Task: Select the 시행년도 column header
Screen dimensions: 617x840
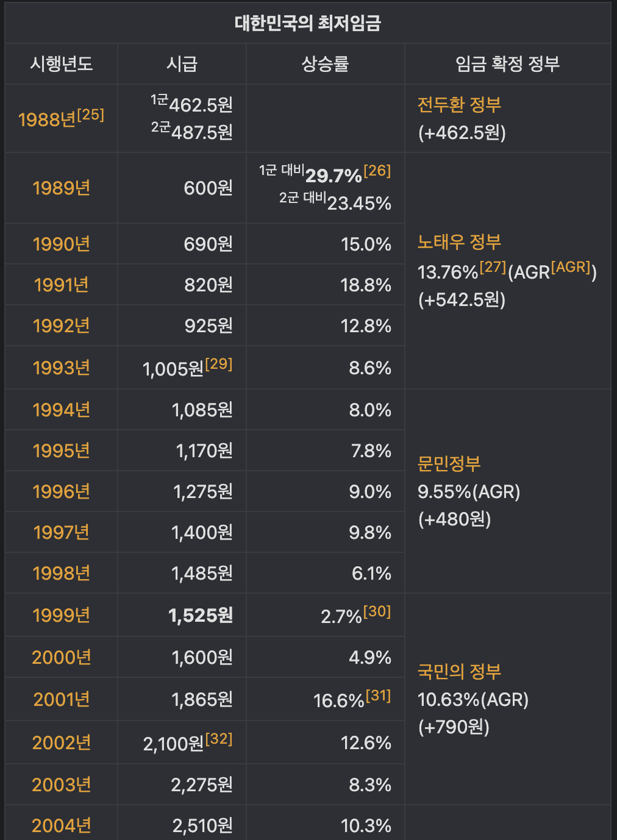Action: click(x=62, y=63)
